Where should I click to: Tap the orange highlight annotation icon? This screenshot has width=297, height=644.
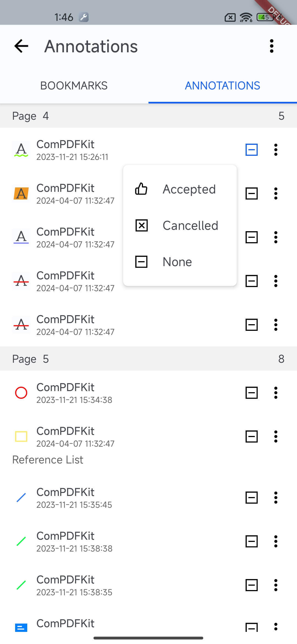pyautogui.click(x=21, y=193)
